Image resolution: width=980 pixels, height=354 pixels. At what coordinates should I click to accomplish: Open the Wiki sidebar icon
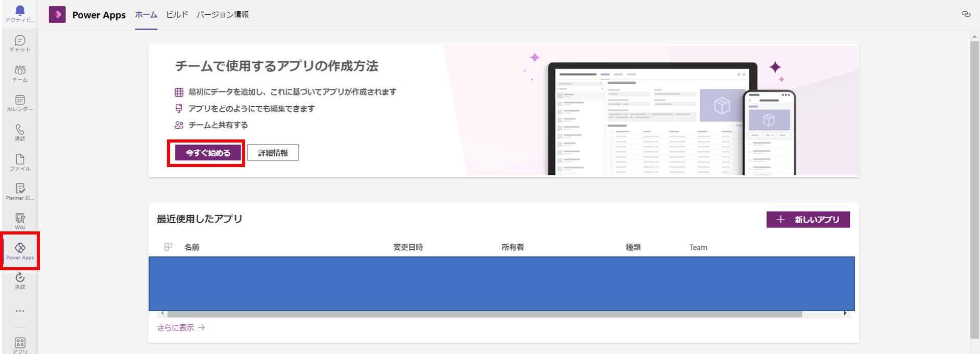(20, 221)
